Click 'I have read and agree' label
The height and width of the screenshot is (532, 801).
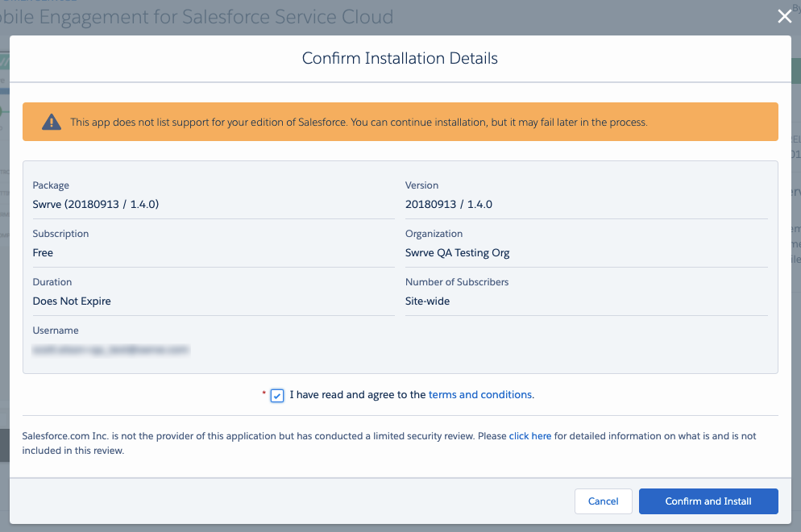(358, 394)
